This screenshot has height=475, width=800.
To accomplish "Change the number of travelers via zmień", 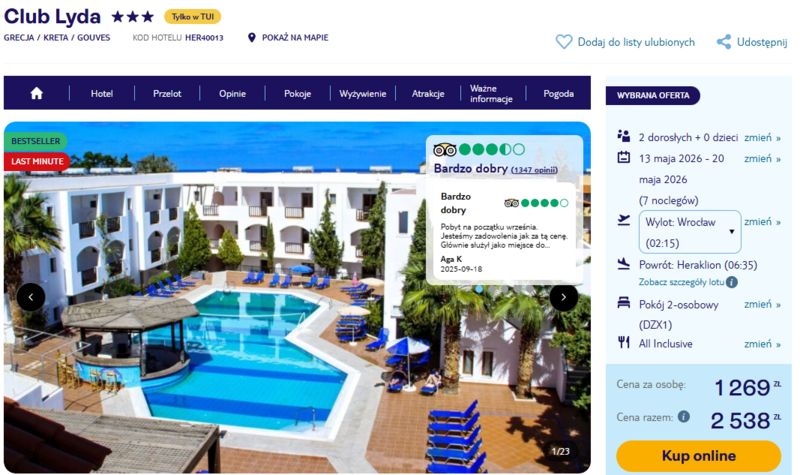I will click(x=762, y=138).
